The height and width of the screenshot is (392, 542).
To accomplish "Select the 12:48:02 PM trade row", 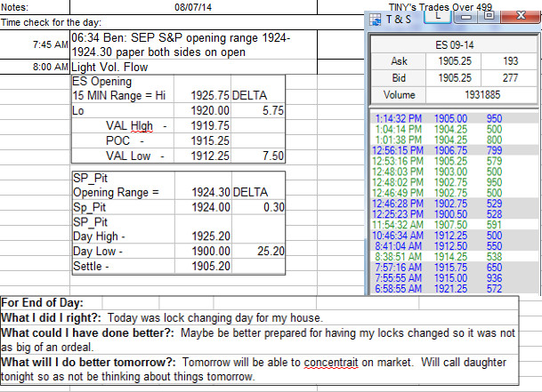I will click(x=454, y=182).
